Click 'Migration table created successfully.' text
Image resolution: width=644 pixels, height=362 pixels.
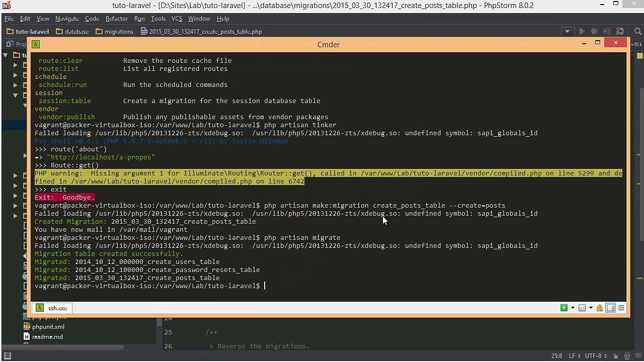tap(109, 254)
